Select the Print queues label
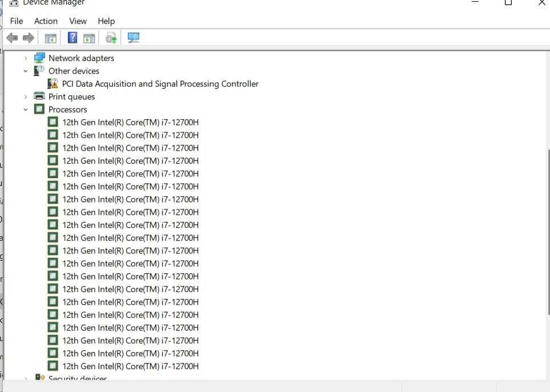The image size is (550, 392). [x=71, y=96]
